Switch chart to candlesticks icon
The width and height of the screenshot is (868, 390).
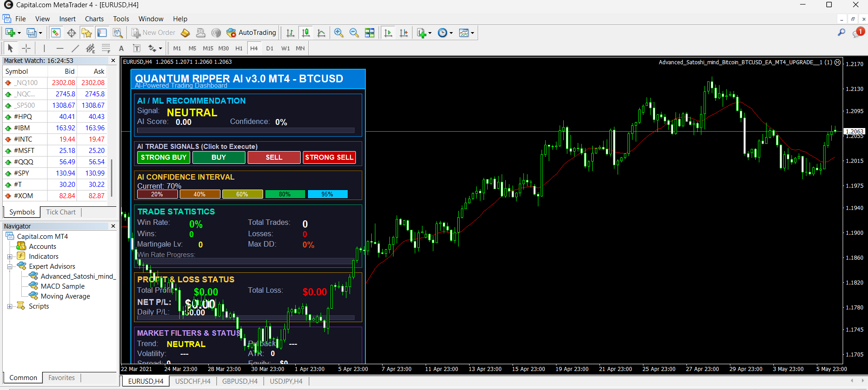[x=306, y=33]
